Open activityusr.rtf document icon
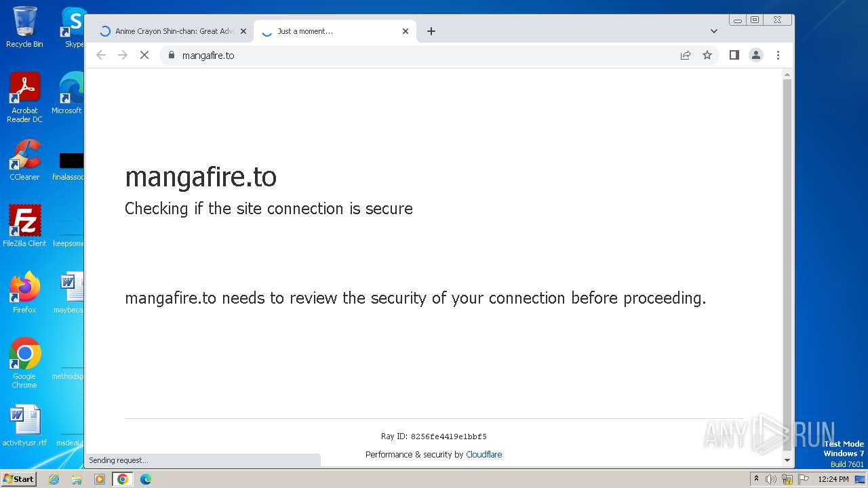The width and height of the screenshot is (868, 488). tap(24, 426)
